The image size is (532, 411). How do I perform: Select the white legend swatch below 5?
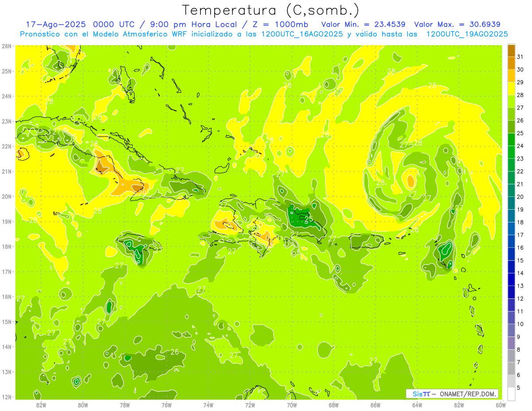coord(511,394)
